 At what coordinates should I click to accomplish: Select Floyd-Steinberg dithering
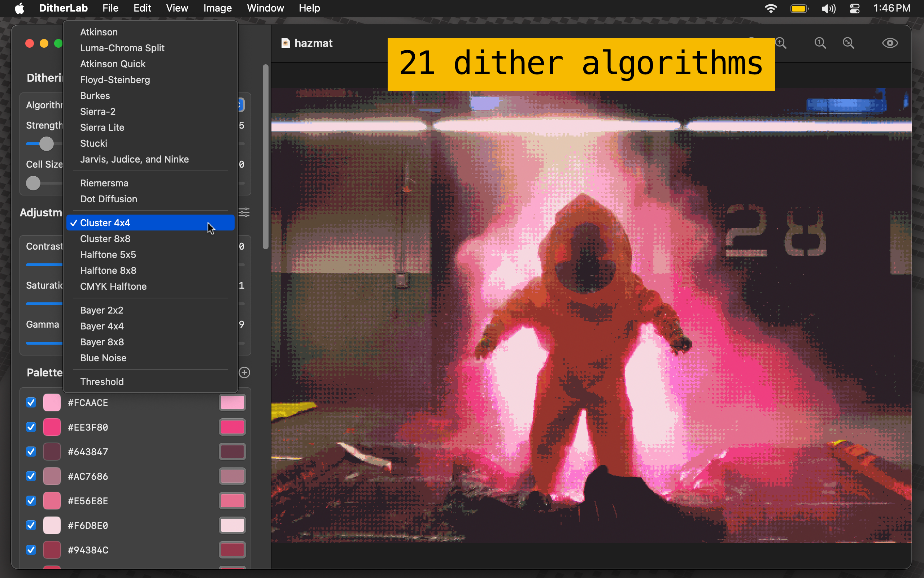coord(151,79)
